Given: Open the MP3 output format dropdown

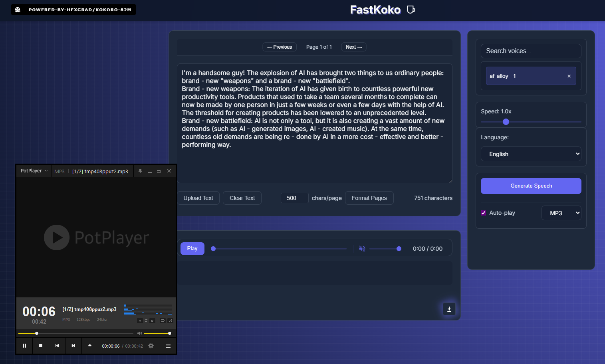Looking at the screenshot, I should (561, 213).
